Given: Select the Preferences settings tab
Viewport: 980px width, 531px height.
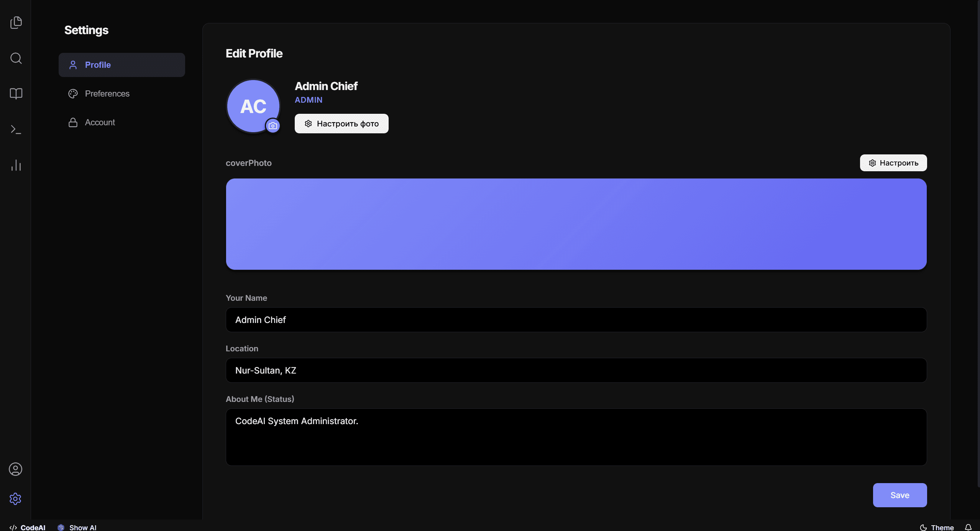Looking at the screenshot, I should click(122, 93).
